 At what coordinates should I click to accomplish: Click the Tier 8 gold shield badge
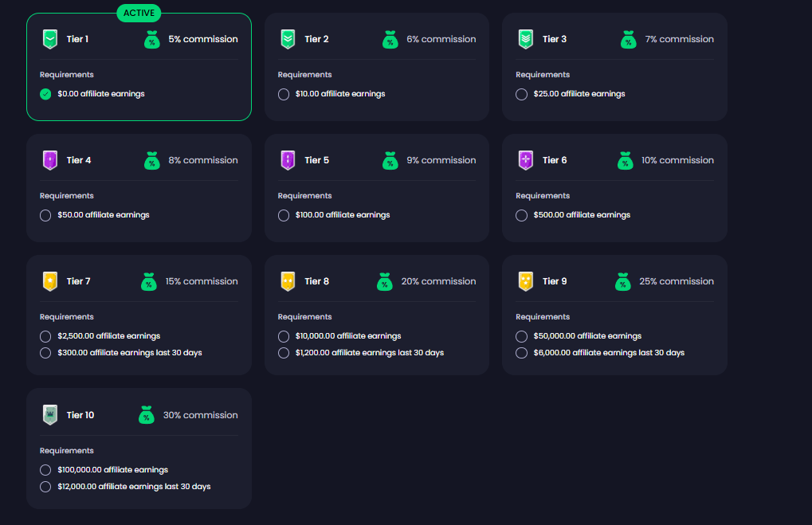(288, 282)
